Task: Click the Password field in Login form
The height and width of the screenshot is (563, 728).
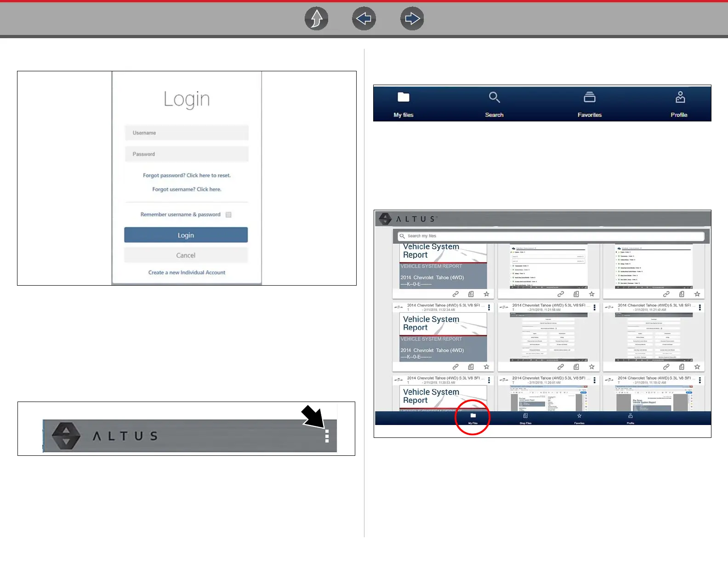Action: [187, 154]
